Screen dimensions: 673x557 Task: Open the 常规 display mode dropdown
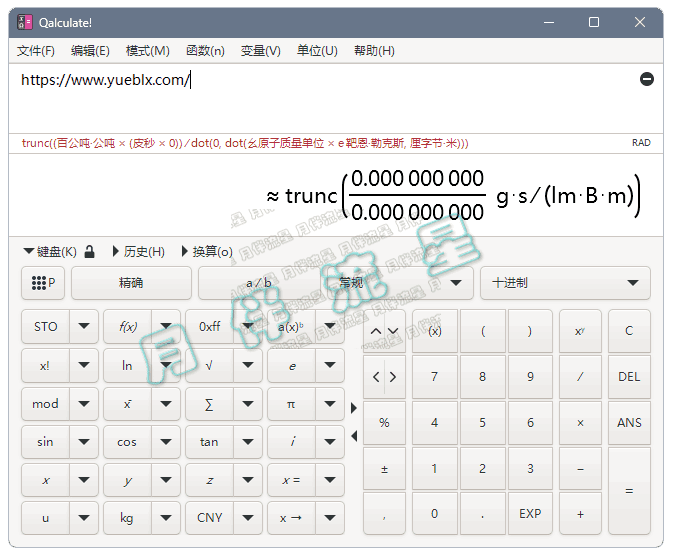[399, 283]
